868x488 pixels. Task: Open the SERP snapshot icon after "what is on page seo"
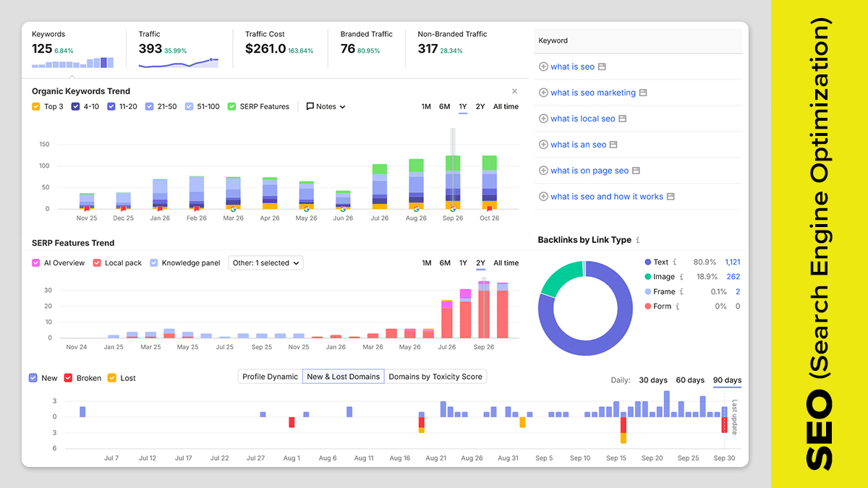636,171
